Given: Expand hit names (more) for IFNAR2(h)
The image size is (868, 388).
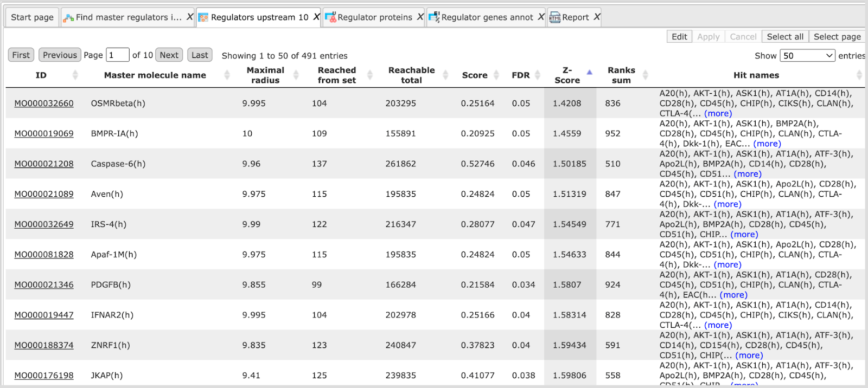Looking at the screenshot, I should (x=718, y=325).
